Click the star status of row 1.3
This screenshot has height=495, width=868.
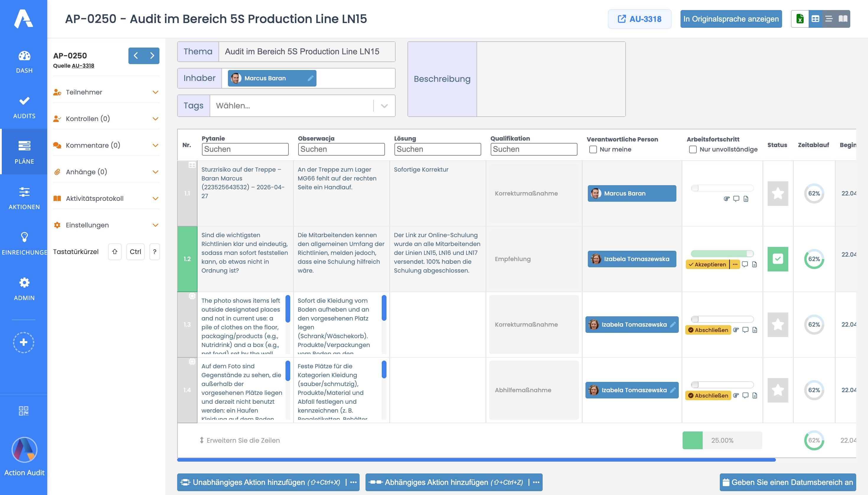click(778, 325)
